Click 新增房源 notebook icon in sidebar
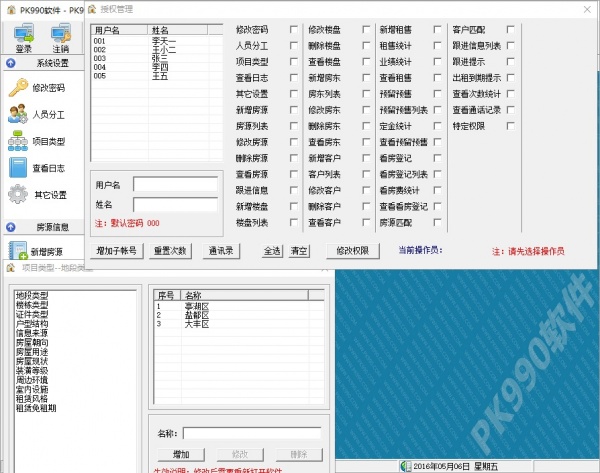Image resolution: width=600 pixels, height=473 pixels. pyautogui.click(x=18, y=250)
